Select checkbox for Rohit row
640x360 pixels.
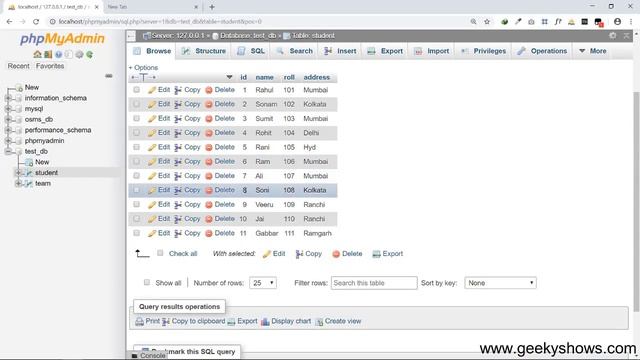click(x=136, y=133)
